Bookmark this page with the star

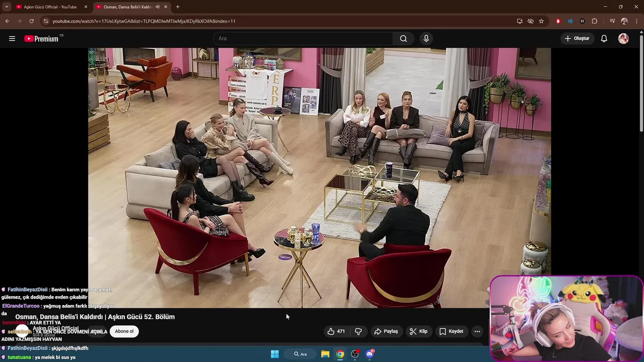tap(541, 21)
